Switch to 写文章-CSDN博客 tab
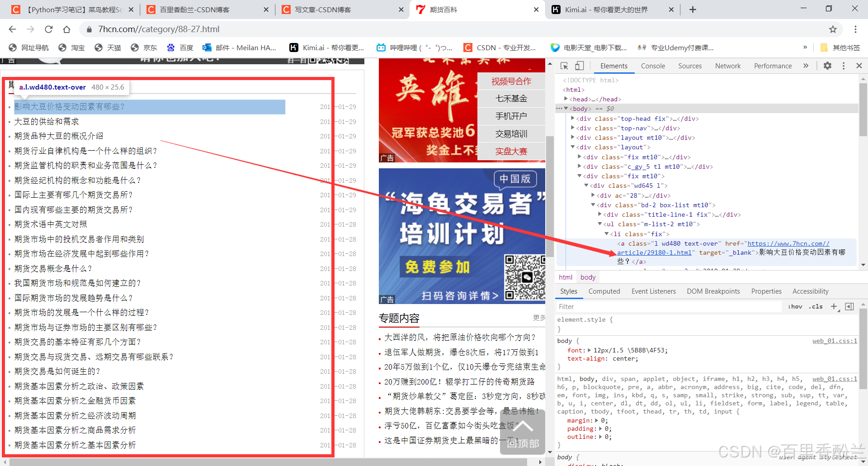 tap(323, 10)
